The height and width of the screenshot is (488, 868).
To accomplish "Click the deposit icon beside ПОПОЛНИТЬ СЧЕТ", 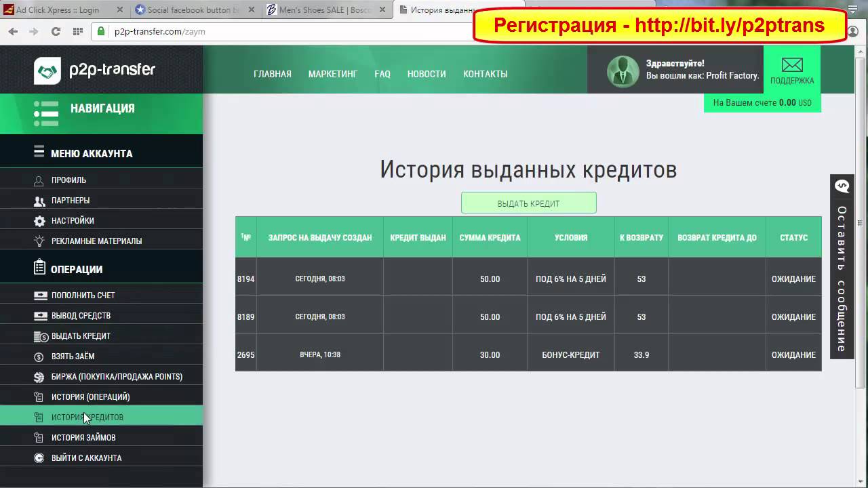I will 40,296.
